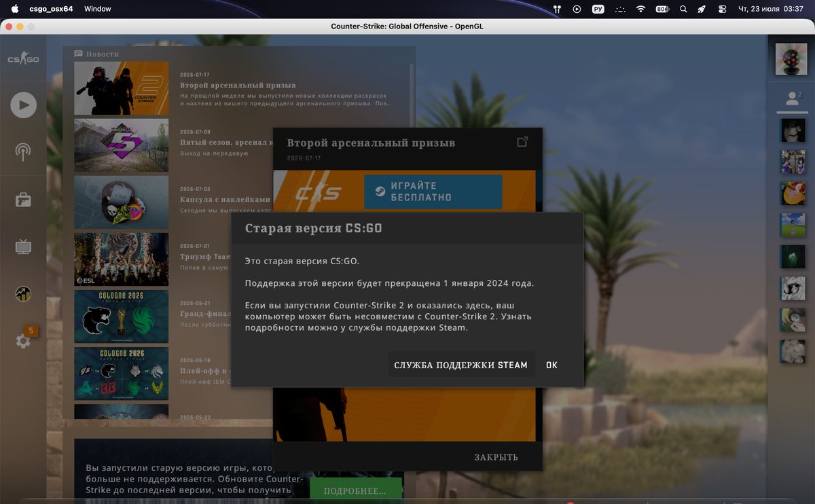Open the Apple menu
Viewport: 815px width, 504px height.
tap(14, 9)
